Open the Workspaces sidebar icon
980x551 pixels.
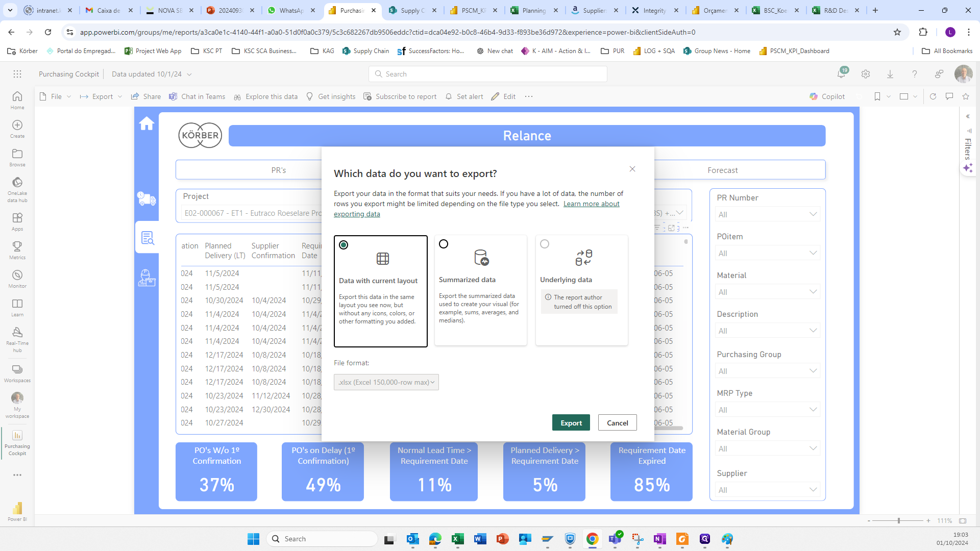17,373
